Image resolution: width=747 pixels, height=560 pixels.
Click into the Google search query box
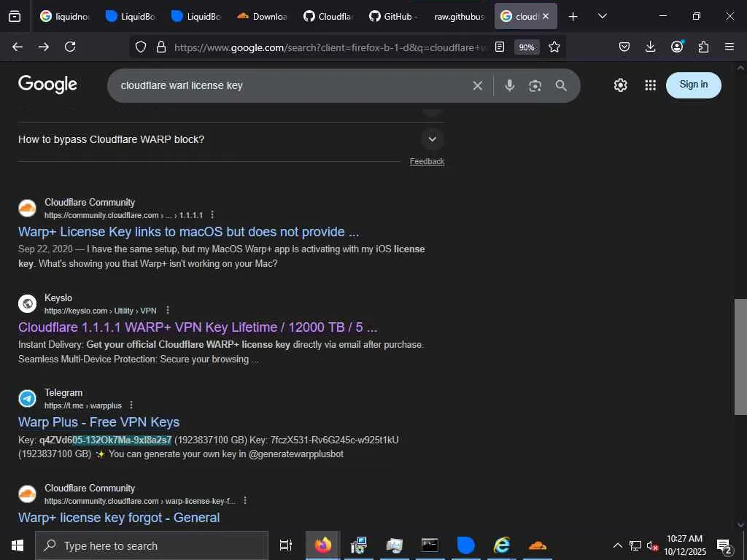[x=290, y=85]
